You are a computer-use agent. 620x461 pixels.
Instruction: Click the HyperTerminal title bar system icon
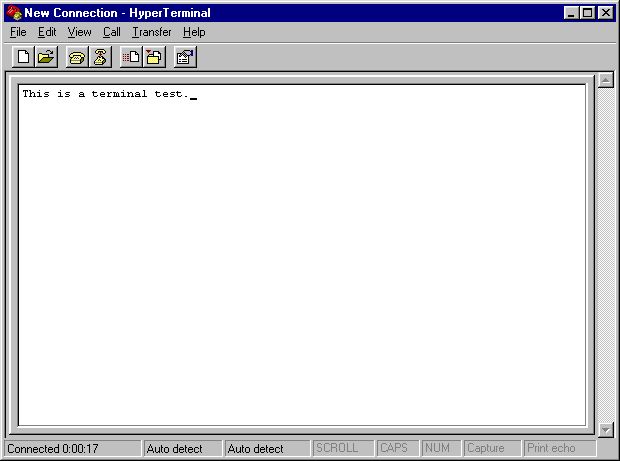13,13
